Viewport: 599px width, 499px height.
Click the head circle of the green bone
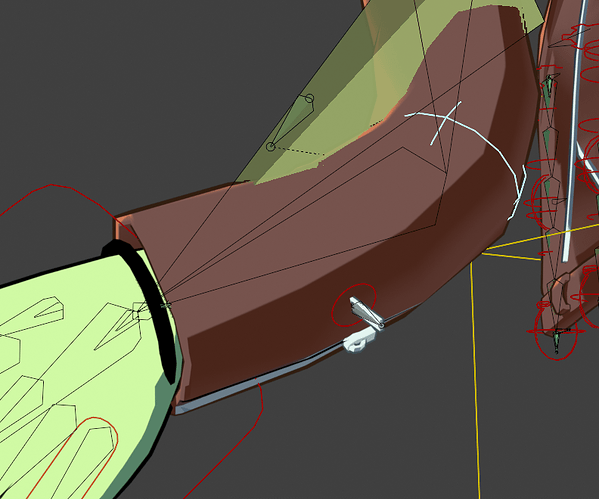coord(270,146)
